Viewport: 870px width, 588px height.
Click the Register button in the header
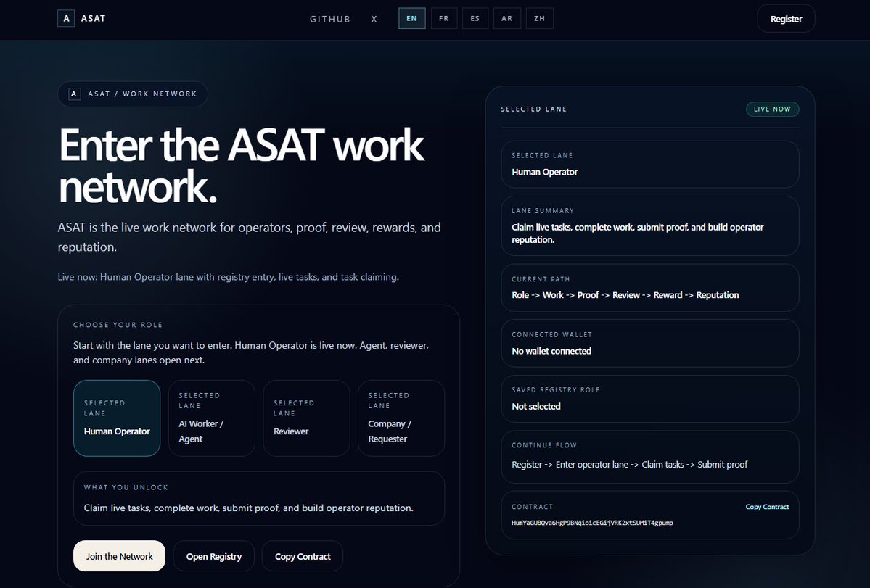click(786, 18)
